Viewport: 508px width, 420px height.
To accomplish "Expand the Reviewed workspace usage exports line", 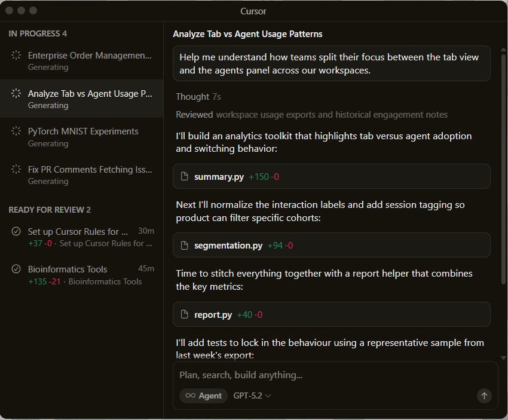I will pos(311,115).
